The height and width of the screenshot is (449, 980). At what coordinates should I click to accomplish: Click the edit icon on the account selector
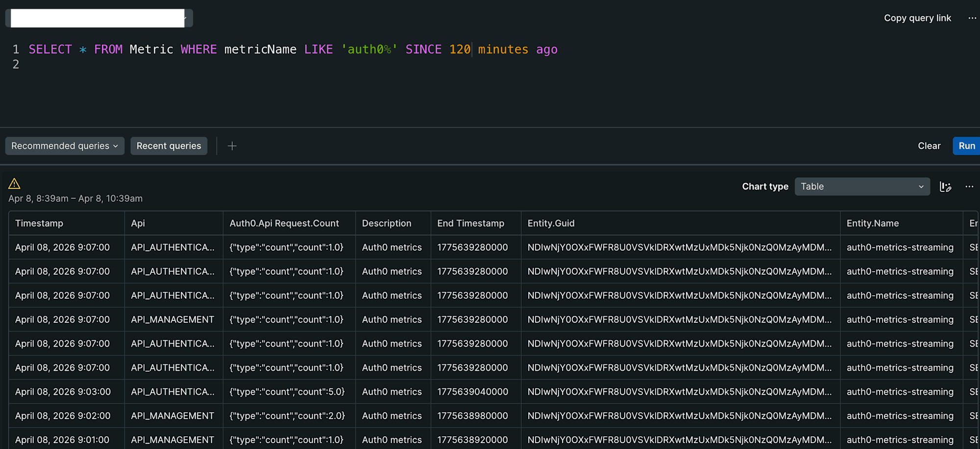(x=185, y=18)
